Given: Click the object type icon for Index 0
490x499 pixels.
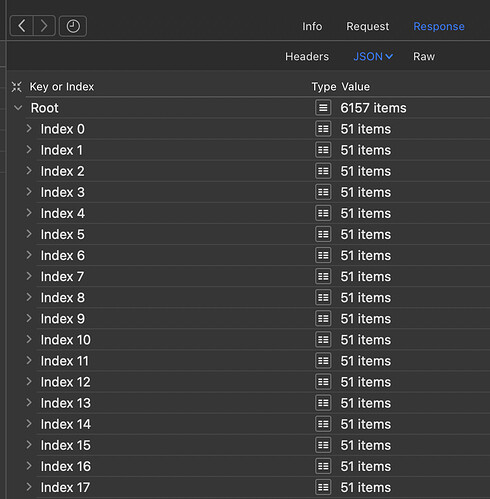Looking at the screenshot, I should (323, 129).
